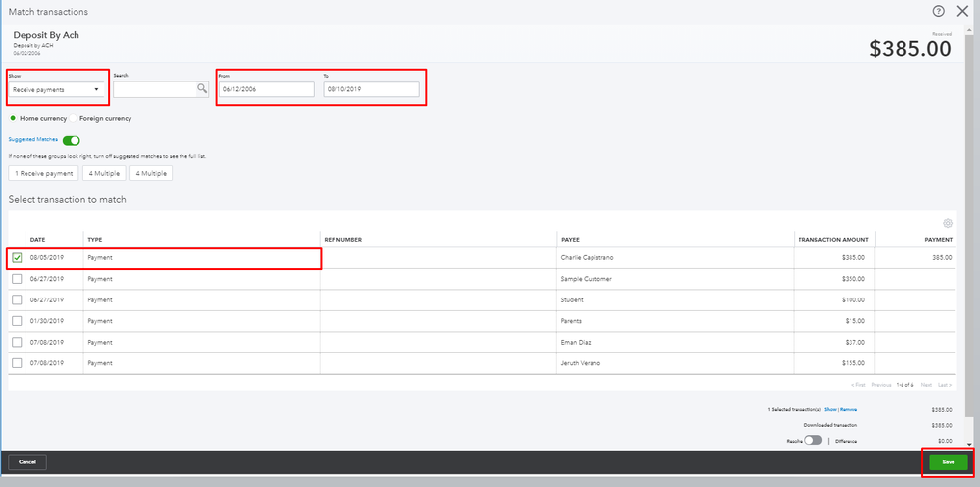Click the PAYMENT column header
Viewport: 980px width, 487px height.
coord(939,240)
